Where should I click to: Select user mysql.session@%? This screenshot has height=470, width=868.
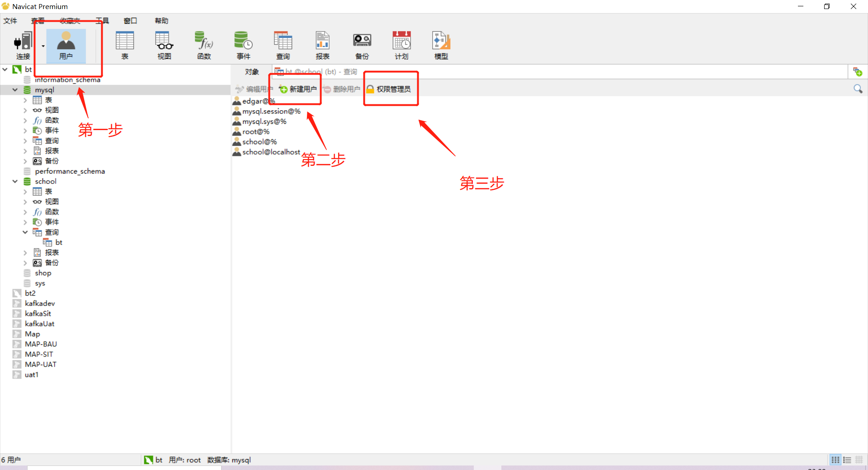(267, 111)
